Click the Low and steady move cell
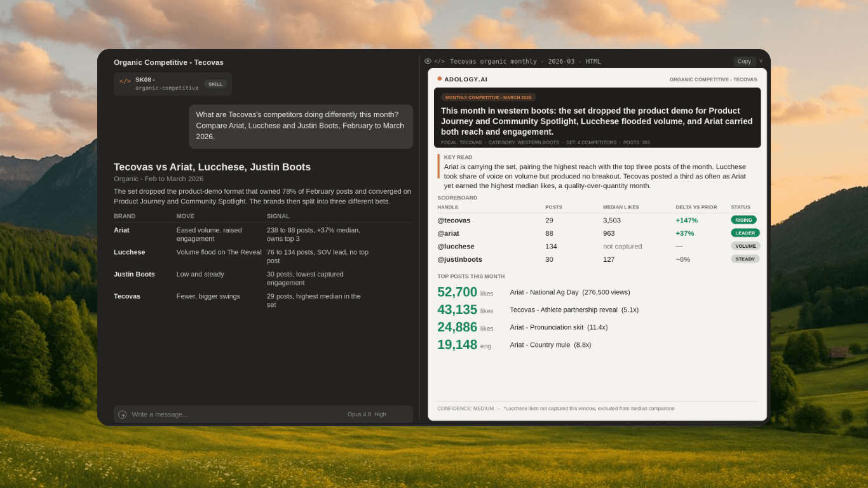Image resolution: width=868 pixels, height=488 pixels. pyautogui.click(x=200, y=274)
